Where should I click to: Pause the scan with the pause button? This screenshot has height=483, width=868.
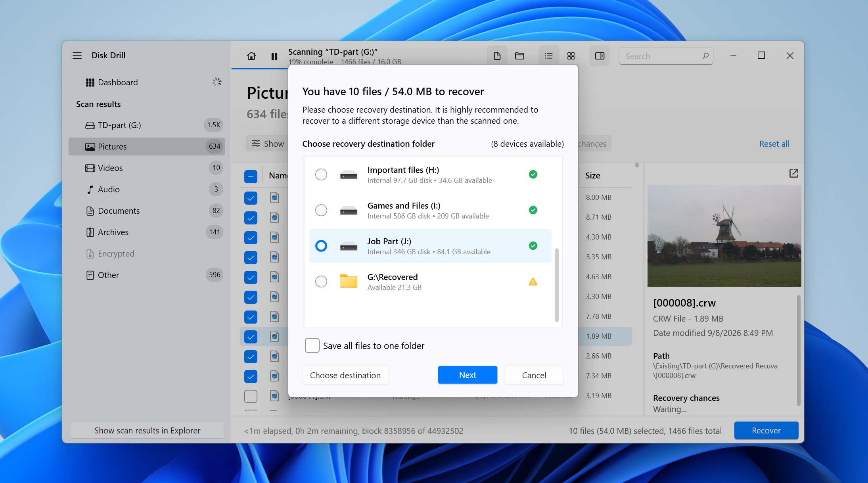click(x=274, y=56)
